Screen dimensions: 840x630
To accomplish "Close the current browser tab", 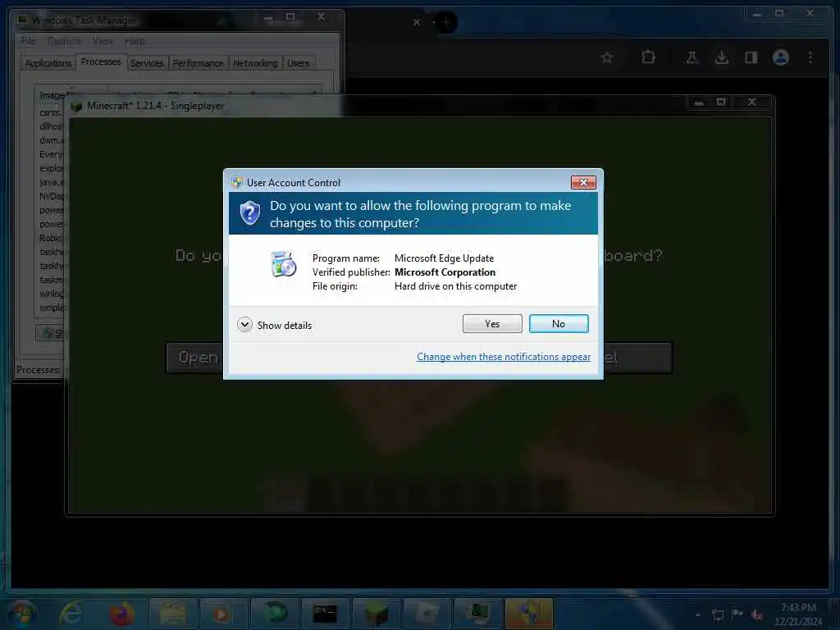I will (x=417, y=22).
